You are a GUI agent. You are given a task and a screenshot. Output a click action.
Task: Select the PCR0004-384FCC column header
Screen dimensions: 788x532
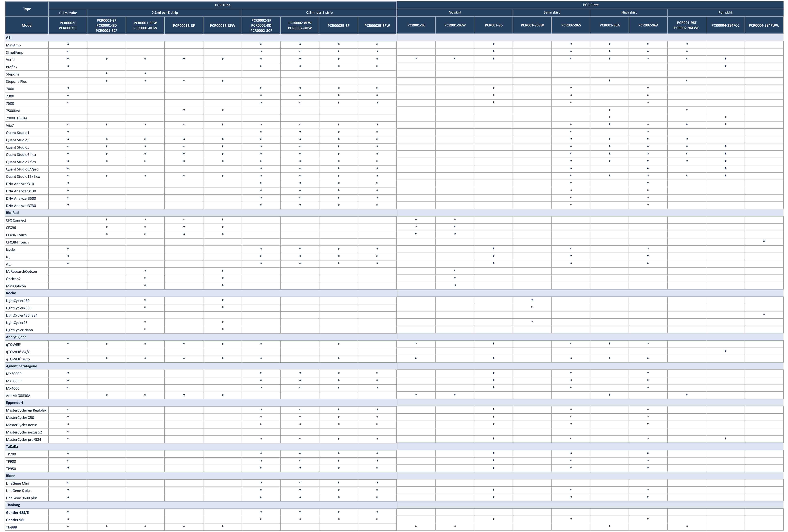[725, 25]
